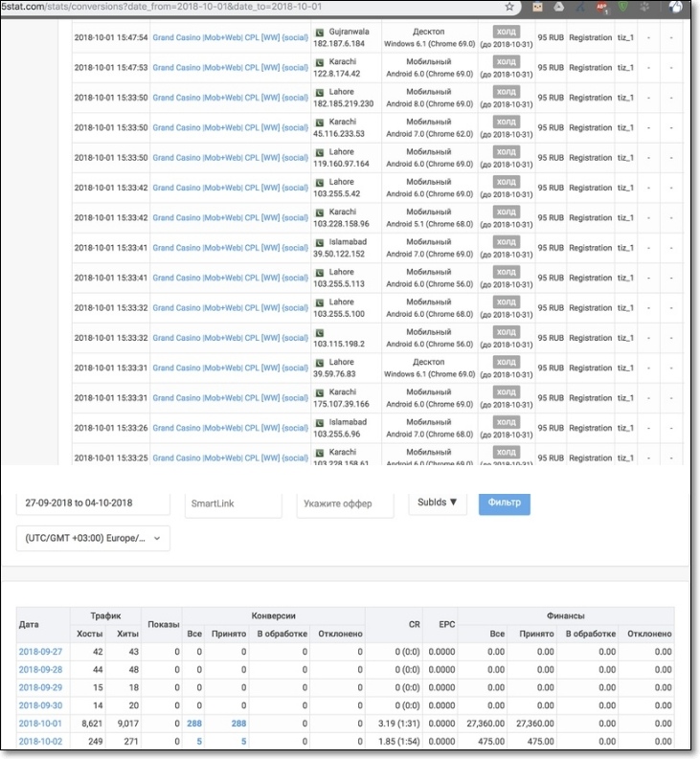Open the 288 total conversions link under Все
Image resolution: width=700 pixels, height=759 pixels.
click(194, 724)
